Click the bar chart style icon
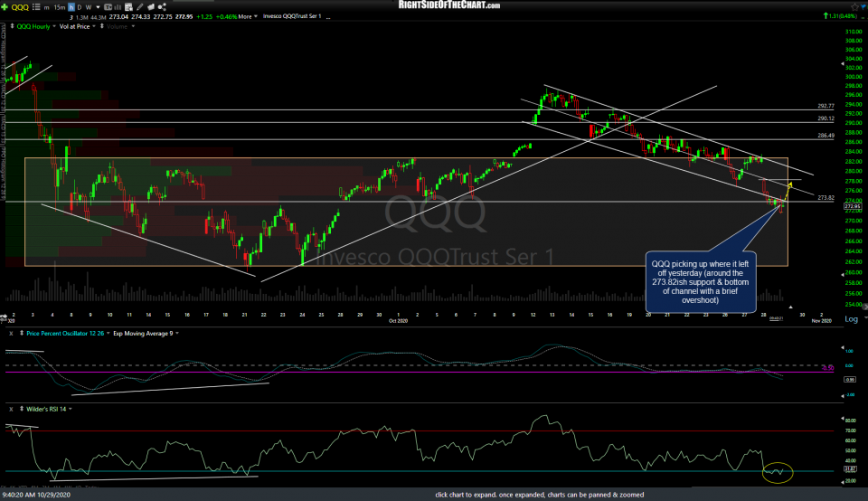 [x=118, y=7]
